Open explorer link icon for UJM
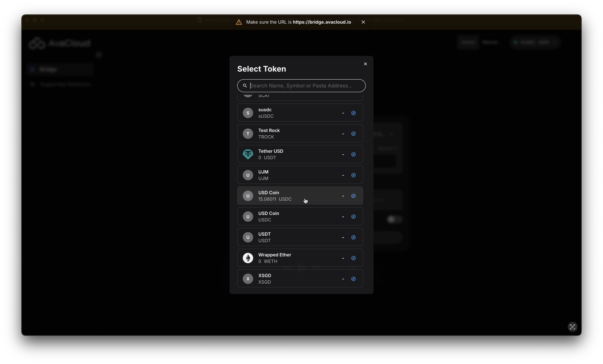Screen dimensions: 603x364 pyautogui.click(x=353, y=175)
